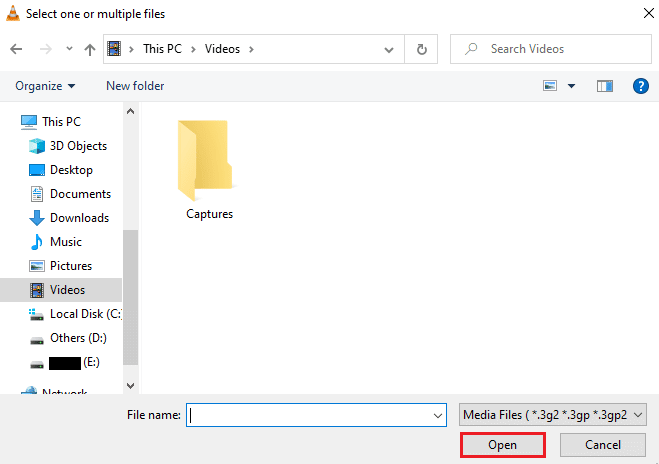Select the Captures folder
This screenshot has height=464, width=659.
pyautogui.click(x=209, y=169)
